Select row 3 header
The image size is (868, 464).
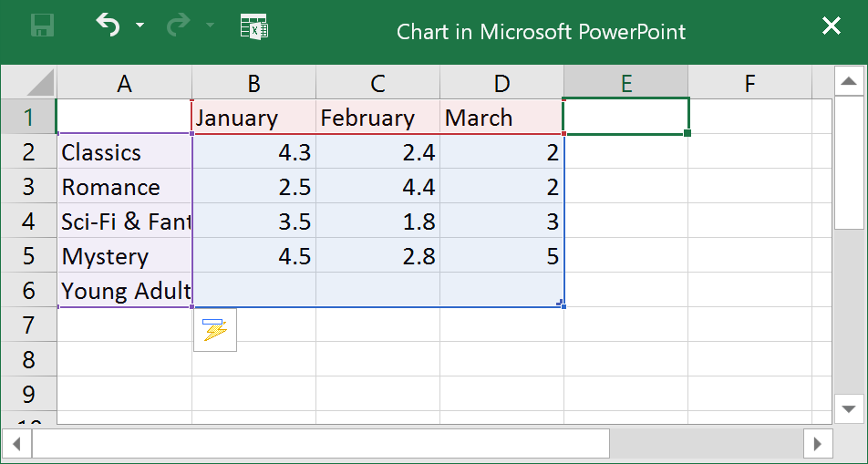pos(29,187)
